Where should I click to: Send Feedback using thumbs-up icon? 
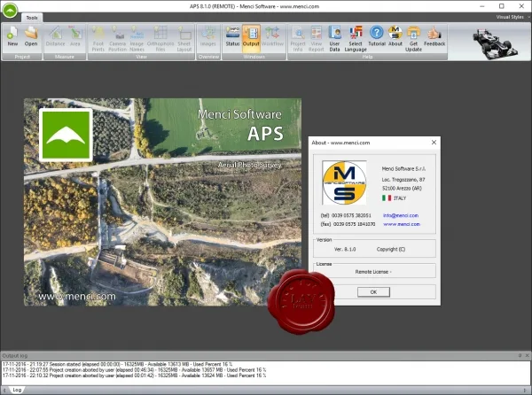[434, 36]
